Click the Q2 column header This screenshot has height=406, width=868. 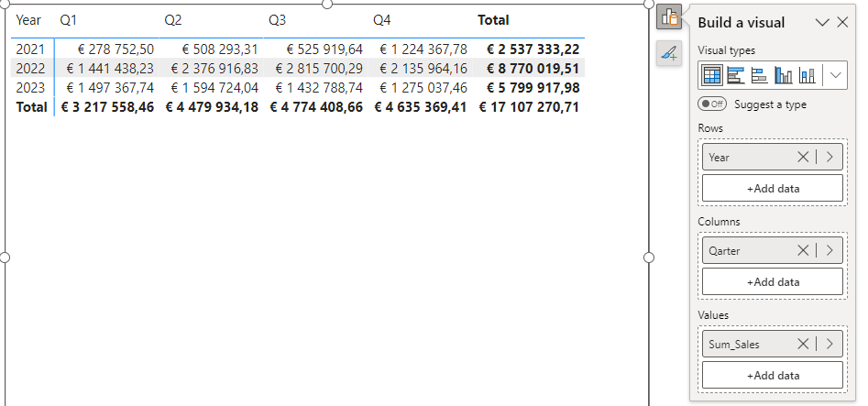(x=172, y=20)
